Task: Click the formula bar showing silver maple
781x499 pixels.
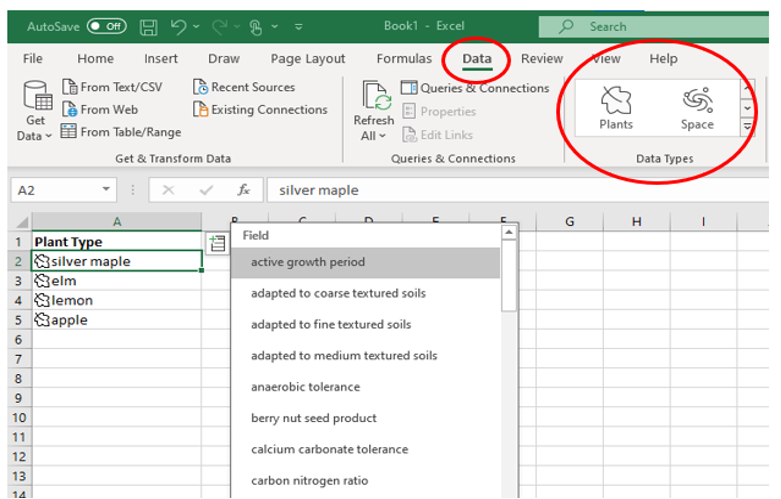Action: tap(518, 190)
